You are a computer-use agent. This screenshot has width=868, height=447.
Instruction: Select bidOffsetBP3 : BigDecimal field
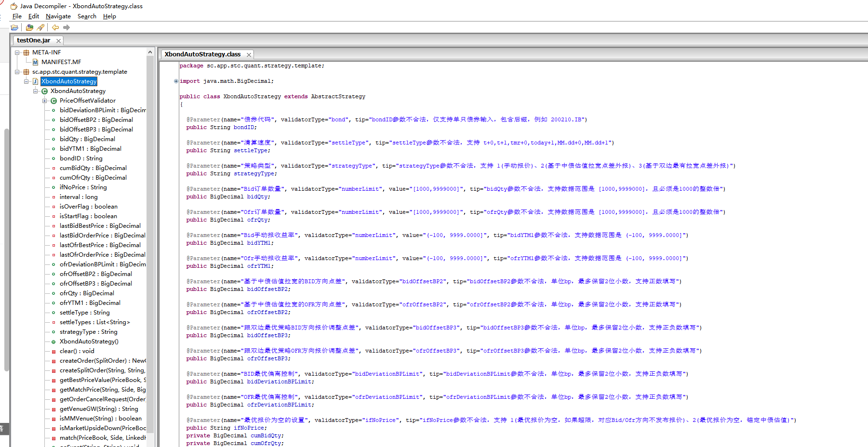[96, 130]
